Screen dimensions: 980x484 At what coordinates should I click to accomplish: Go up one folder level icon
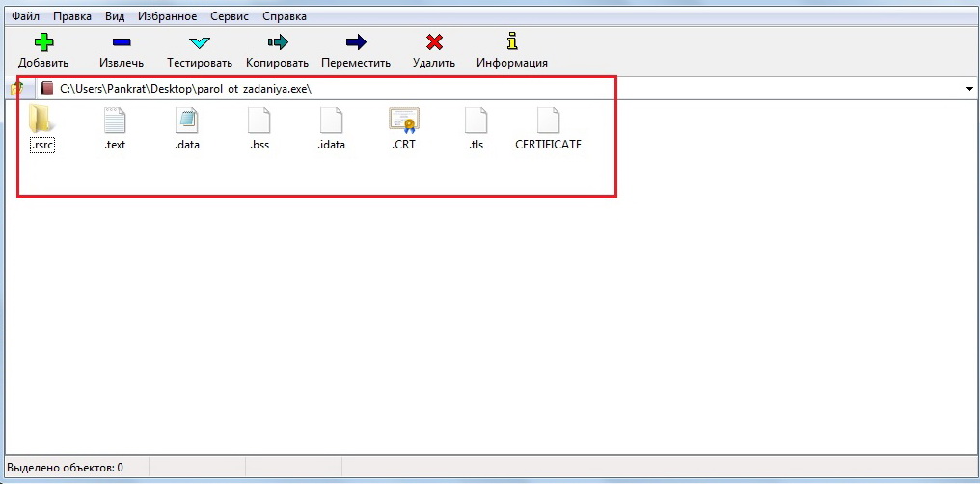16,89
